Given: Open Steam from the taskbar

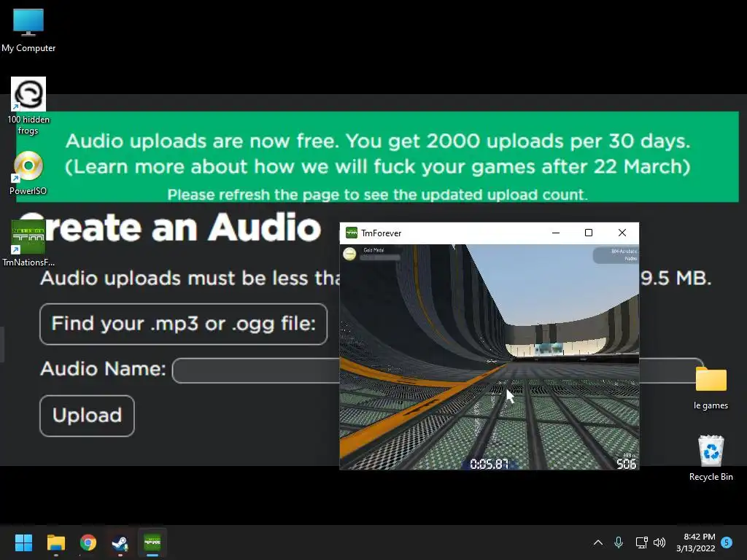Looking at the screenshot, I should click(x=120, y=542).
